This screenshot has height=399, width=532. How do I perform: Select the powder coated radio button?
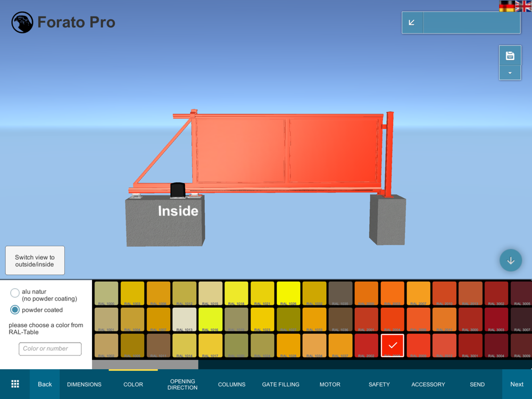(x=15, y=310)
